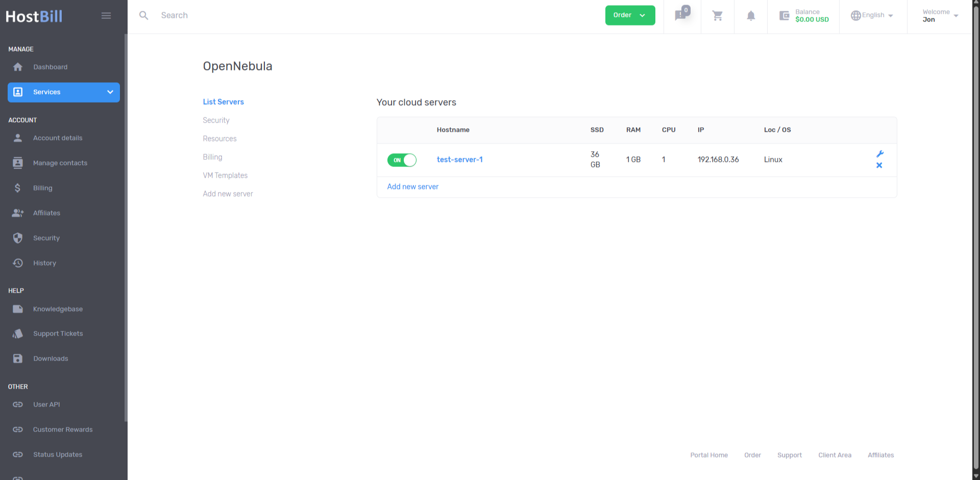Select Add new server in side menu
The height and width of the screenshot is (480, 980).
(x=228, y=194)
